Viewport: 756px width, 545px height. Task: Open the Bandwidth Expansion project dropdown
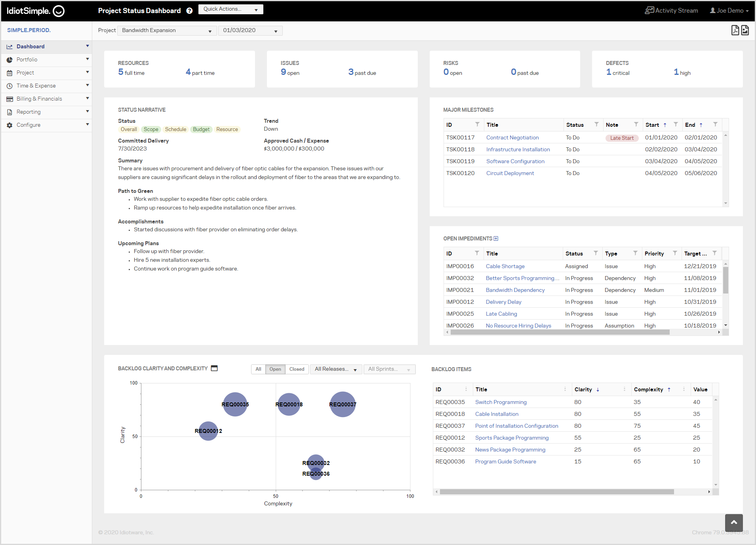pyautogui.click(x=167, y=30)
